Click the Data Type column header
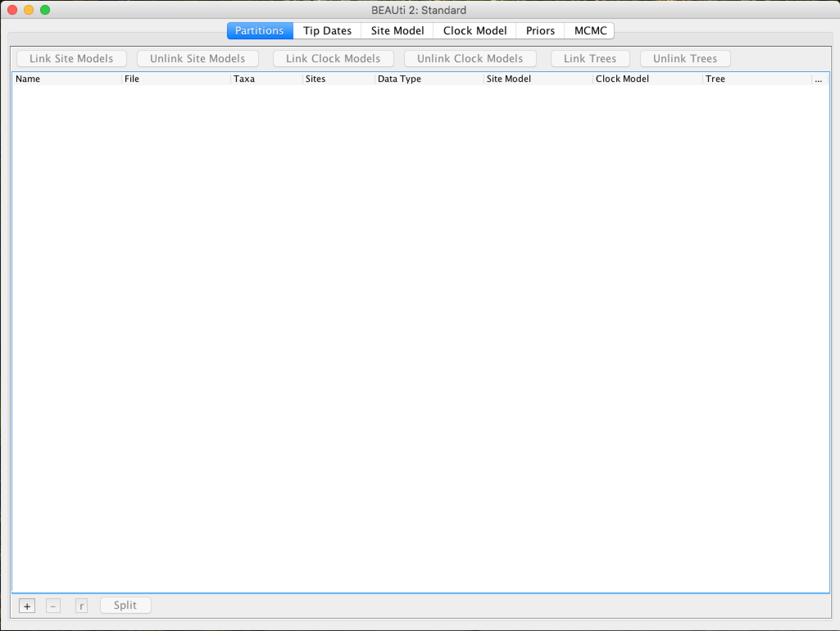The image size is (840, 631). click(429, 79)
